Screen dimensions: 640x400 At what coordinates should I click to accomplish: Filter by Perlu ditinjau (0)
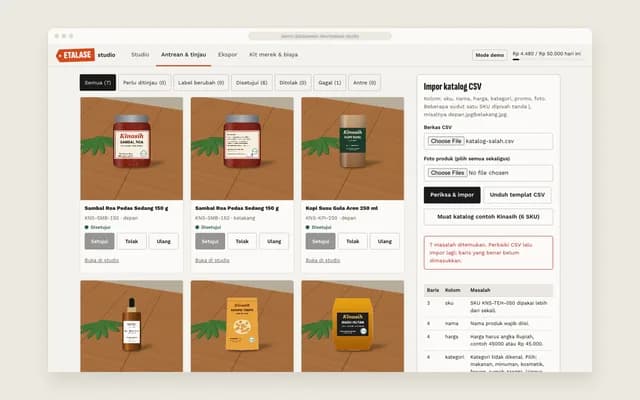pyautogui.click(x=144, y=82)
